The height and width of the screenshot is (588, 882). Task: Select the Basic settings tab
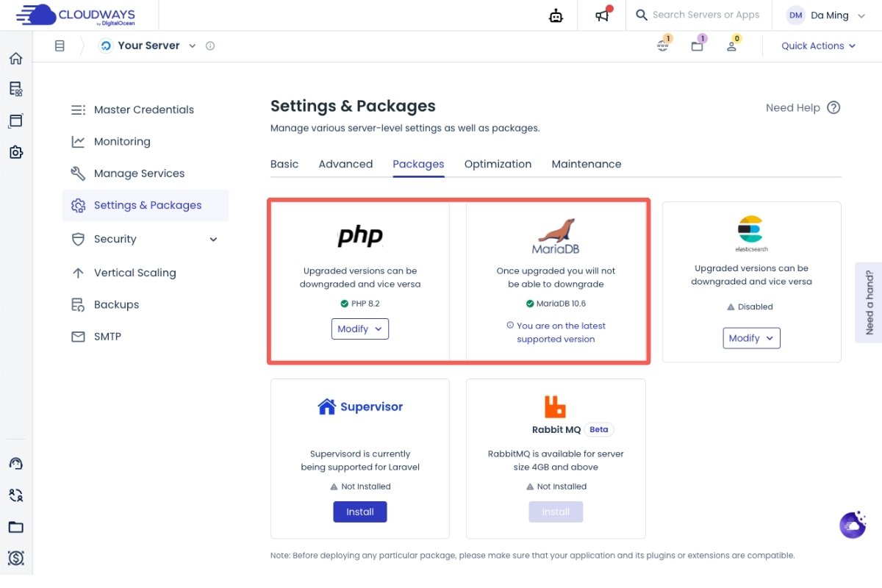tap(284, 164)
